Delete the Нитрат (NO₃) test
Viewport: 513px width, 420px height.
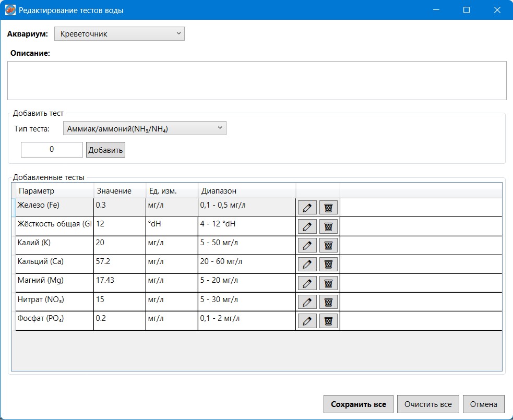coord(328,302)
